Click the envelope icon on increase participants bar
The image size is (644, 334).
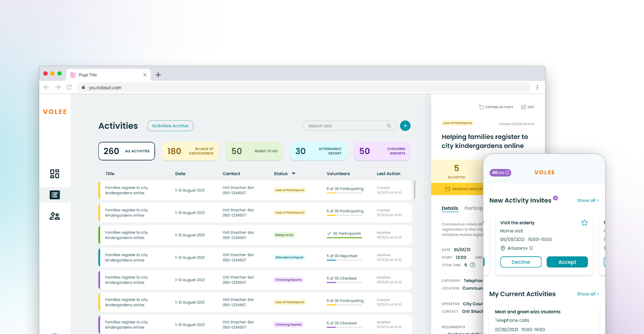448,189
